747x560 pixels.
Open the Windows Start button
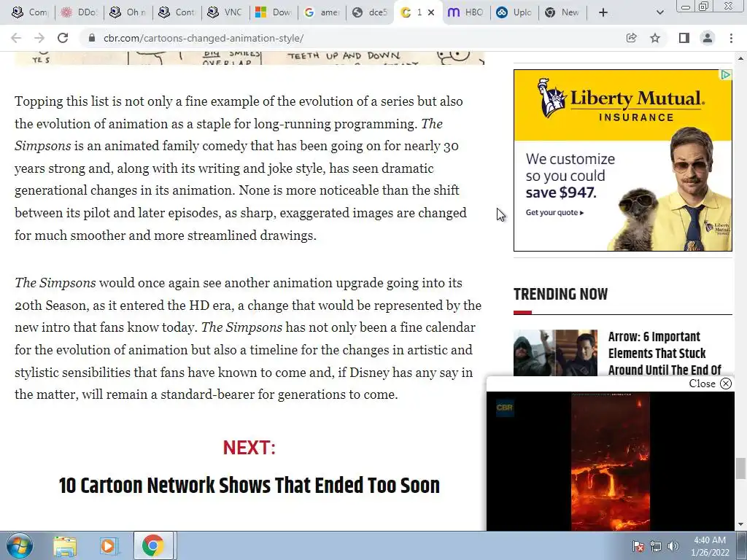click(19, 545)
